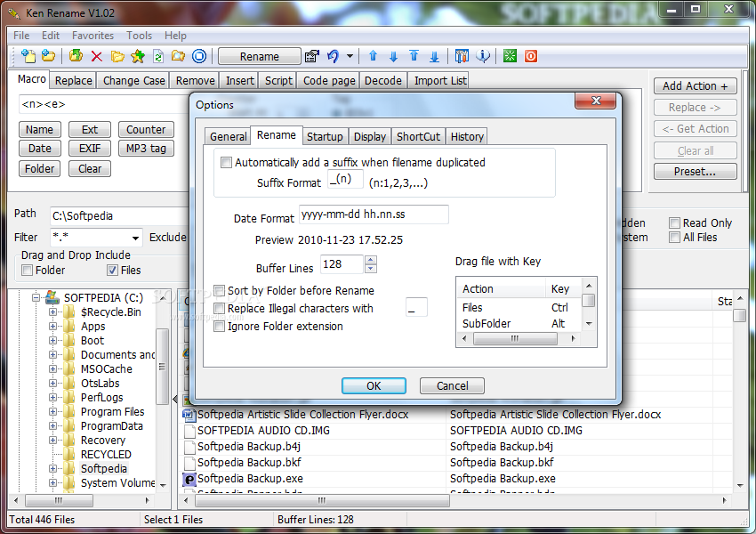Open the Filter *.* combo dropdown
The width and height of the screenshot is (756, 534).
tap(135, 238)
